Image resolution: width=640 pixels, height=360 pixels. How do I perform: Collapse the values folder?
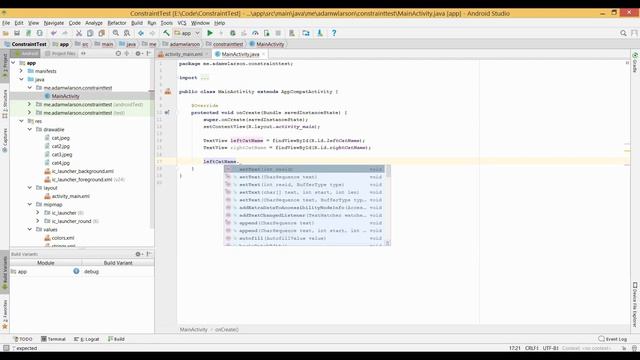[29, 229]
